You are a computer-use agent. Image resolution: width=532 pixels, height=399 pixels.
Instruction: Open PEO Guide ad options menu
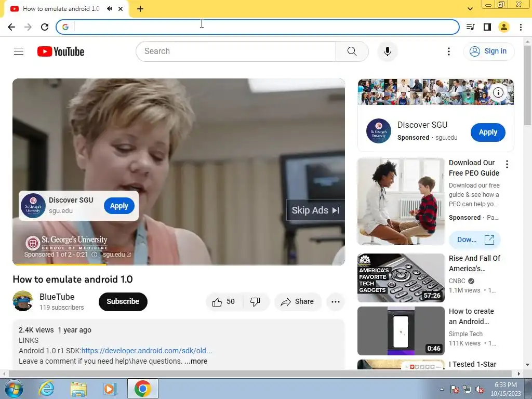(x=507, y=164)
